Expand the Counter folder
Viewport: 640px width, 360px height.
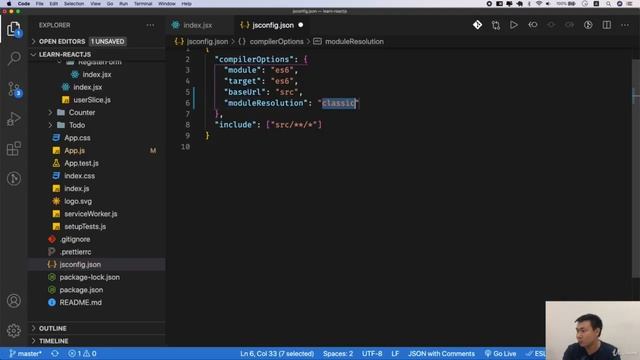click(x=82, y=112)
